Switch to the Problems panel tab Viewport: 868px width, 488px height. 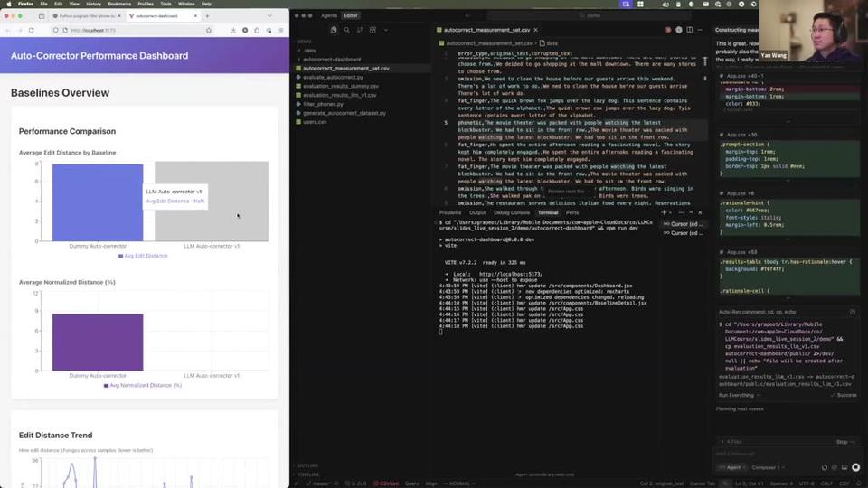(449, 212)
